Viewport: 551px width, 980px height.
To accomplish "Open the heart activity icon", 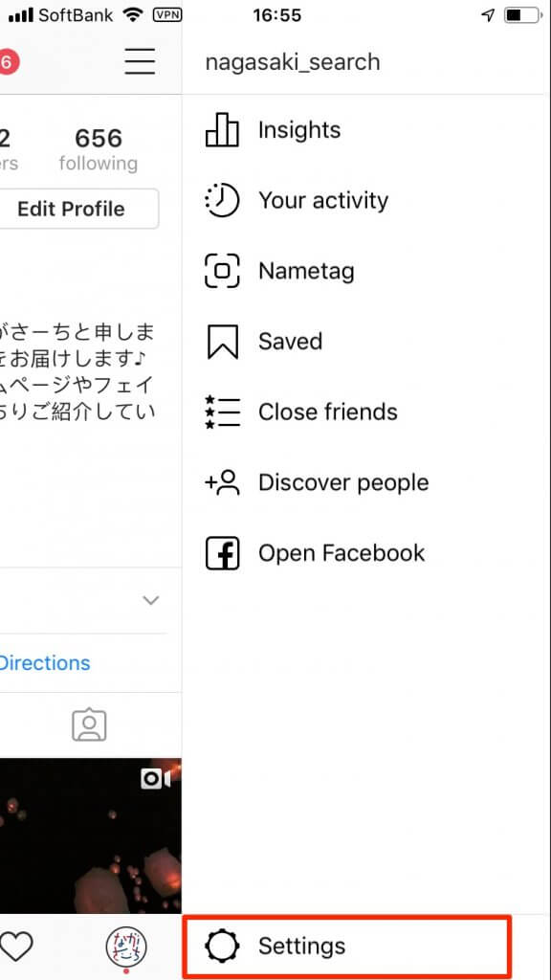I will pyautogui.click(x=15, y=947).
